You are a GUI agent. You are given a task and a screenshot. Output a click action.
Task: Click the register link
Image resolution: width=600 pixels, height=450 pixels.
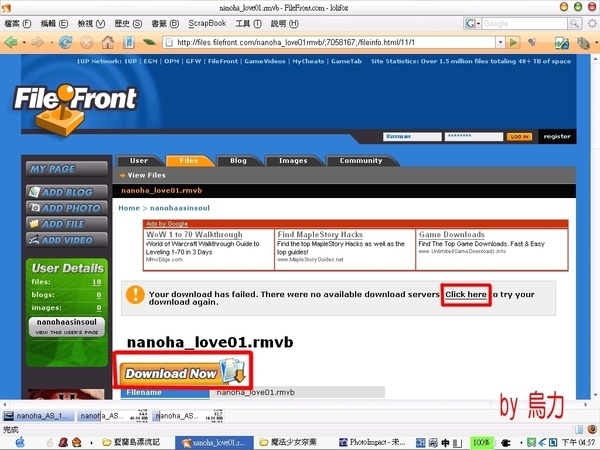[x=557, y=137]
